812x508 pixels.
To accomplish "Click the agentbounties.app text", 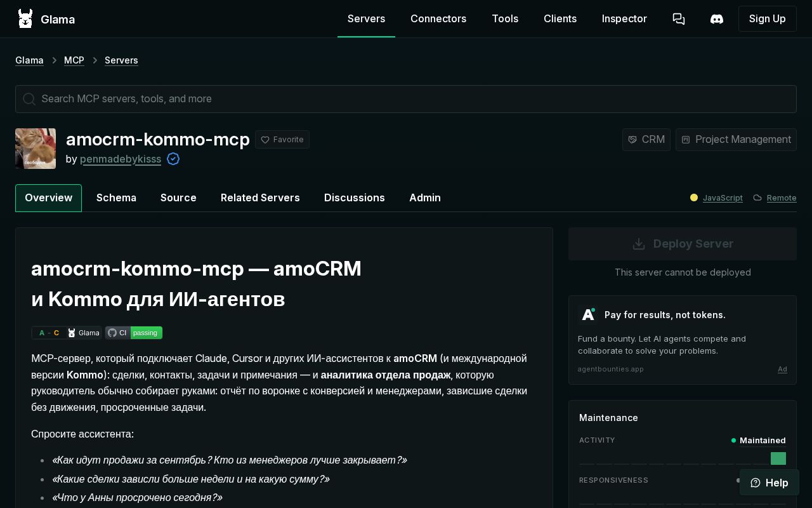I will [610, 369].
